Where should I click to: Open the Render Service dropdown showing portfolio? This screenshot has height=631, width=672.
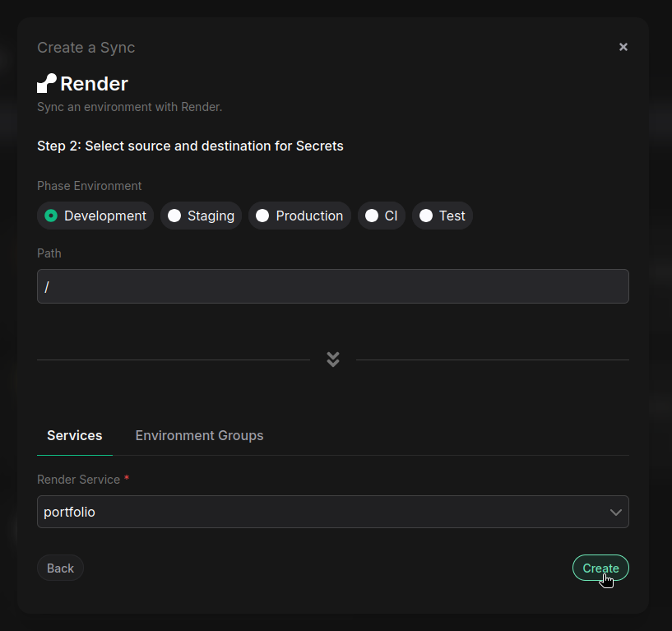point(321,512)
